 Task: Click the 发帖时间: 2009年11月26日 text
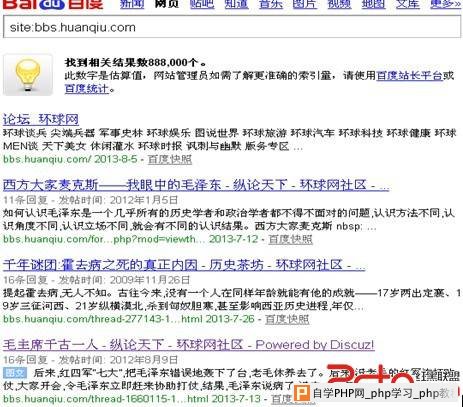pos(124,280)
